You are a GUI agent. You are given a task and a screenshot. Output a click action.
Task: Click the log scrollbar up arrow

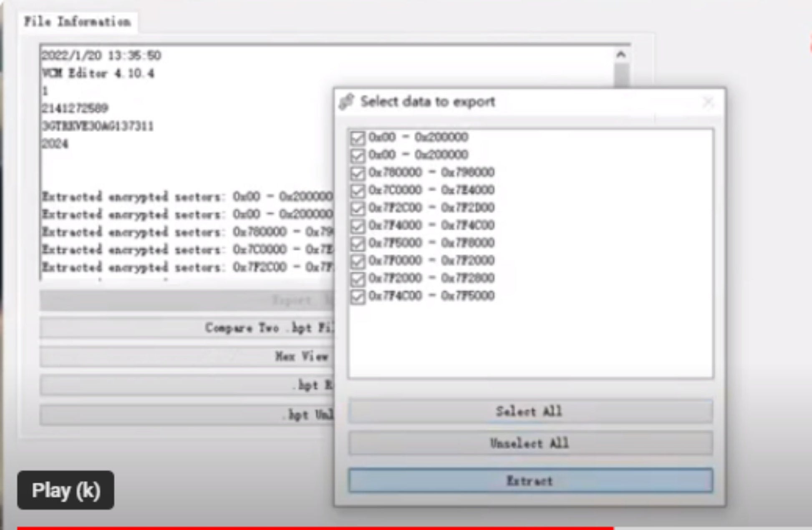tap(621, 55)
